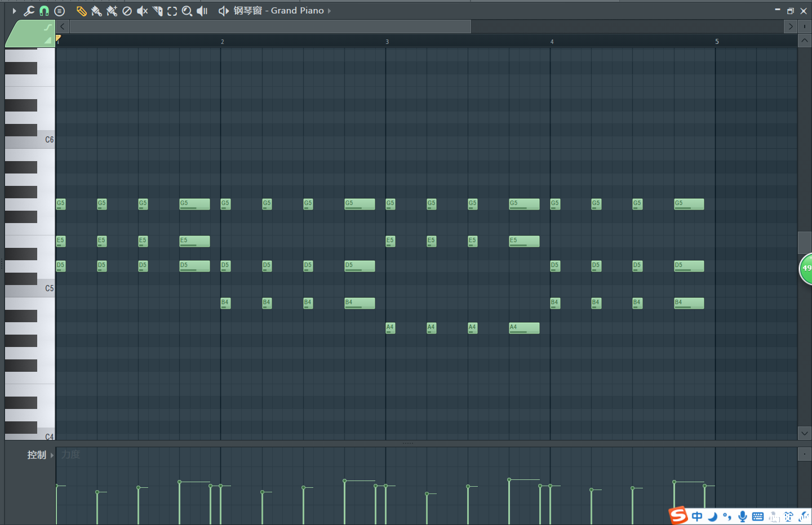Select the Mute tool
Image resolution: width=812 pixels, height=525 pixels.
point(142,11)
